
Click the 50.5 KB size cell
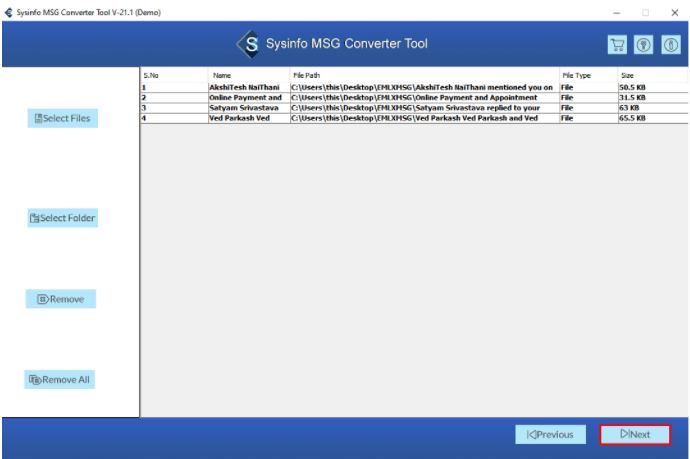point(653,88)
